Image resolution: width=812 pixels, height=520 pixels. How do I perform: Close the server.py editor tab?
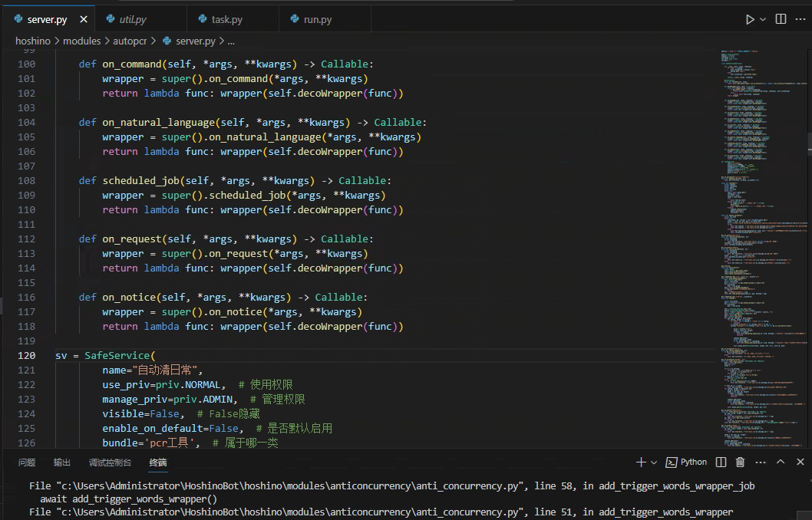[x=84, y=18]
